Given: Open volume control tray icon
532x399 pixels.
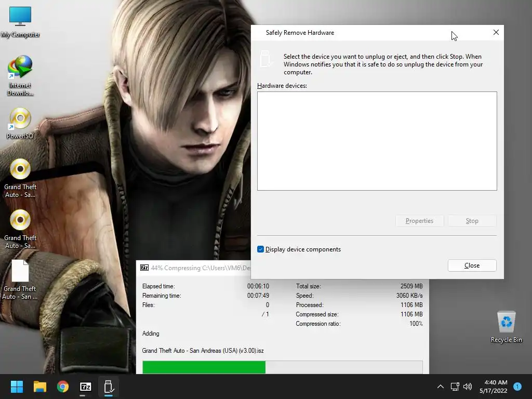Looking at the screenshot, I should click(468, 387).
